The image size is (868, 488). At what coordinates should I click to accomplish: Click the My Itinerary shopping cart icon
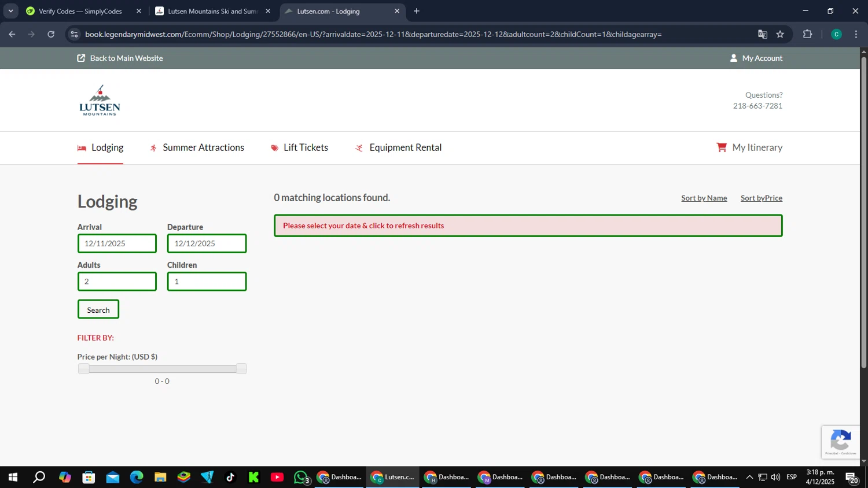coord(721,147)
